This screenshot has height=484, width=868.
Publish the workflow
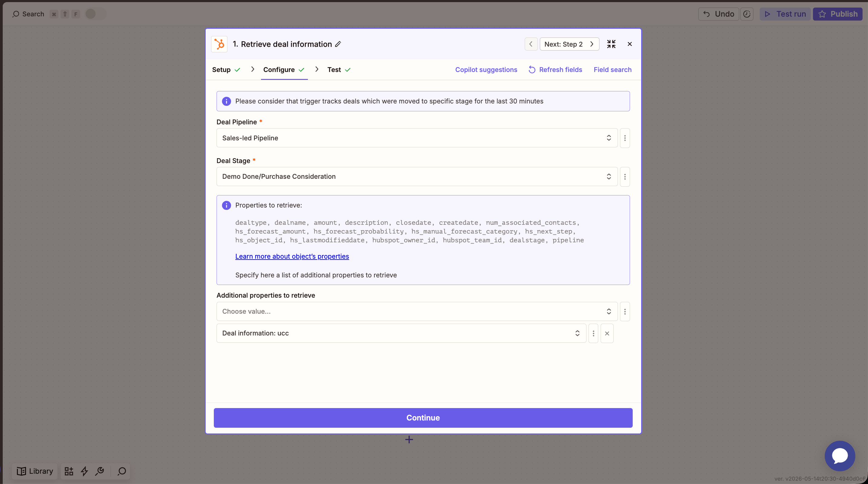[x=837, y=14]
